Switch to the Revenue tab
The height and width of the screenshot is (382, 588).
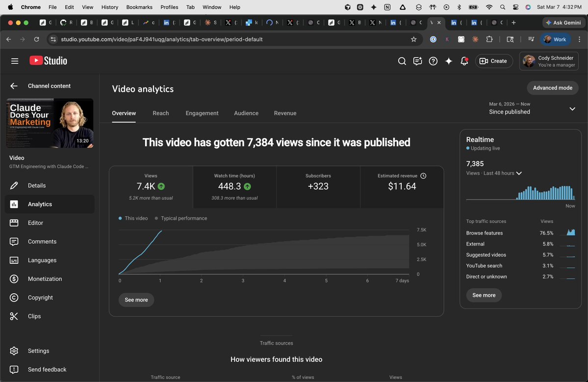click(x=285, y=113)
